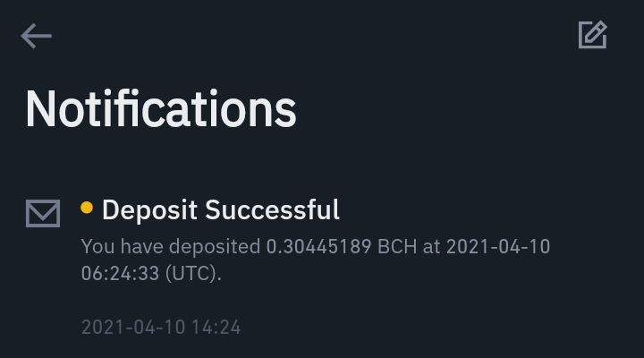Return to previous screen via back arrow
The width and height of the screenshot is (644, 358).
pyautogui.click(x=36, y=36)
